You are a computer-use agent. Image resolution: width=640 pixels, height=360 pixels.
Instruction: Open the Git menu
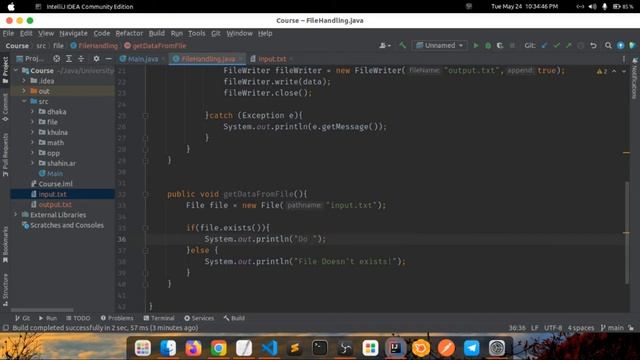[x=216, y=33]
